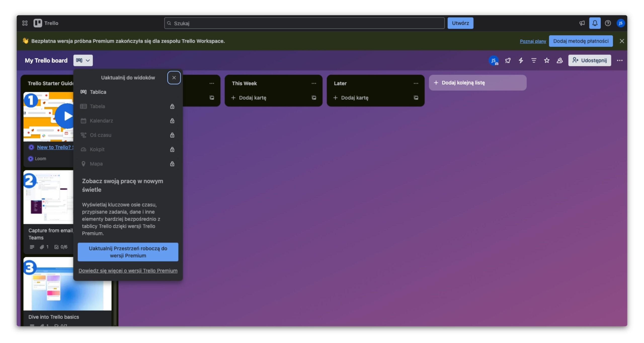Create card from template in Later list
This screenshot has height=343, width=644.
point(416,98)
